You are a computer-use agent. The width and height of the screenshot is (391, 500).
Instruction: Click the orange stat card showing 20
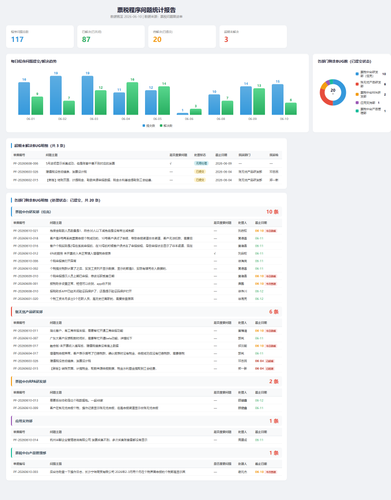tap(182, 36)
